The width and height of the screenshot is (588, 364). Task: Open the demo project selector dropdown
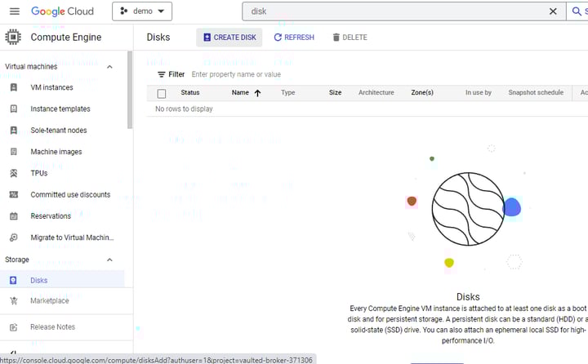point(142,11)
